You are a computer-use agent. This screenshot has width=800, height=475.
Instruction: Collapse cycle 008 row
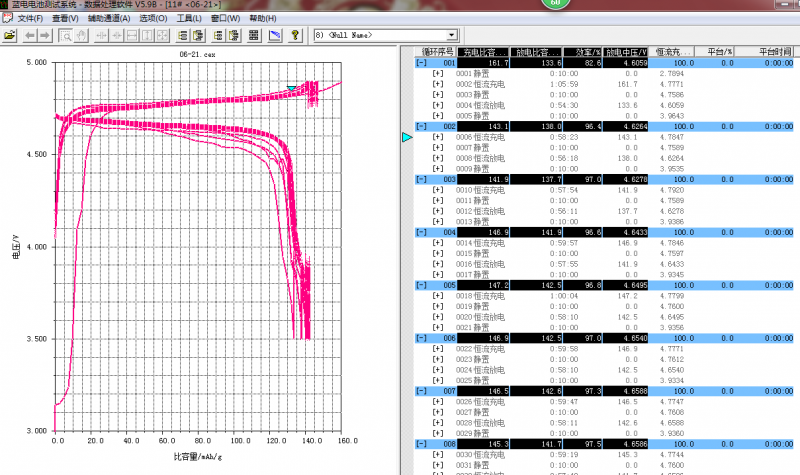[421, 444]
